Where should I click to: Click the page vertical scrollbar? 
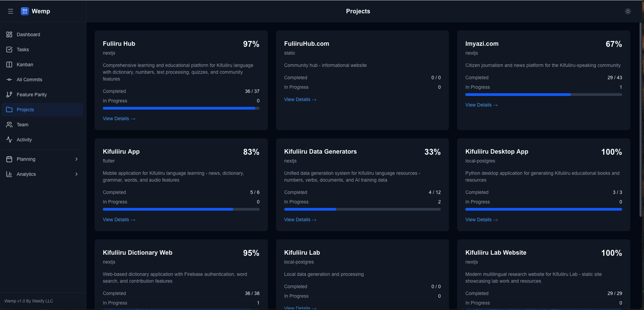click(641, 119)
